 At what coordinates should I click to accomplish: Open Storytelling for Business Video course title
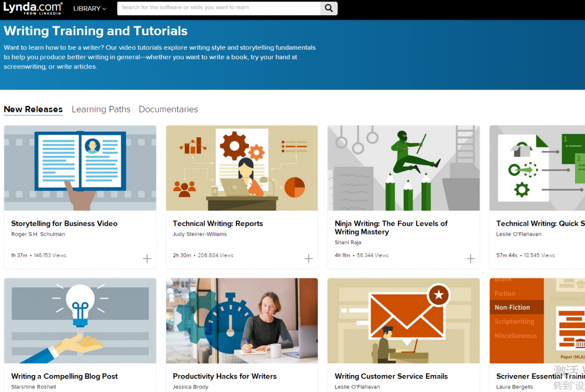64,223
